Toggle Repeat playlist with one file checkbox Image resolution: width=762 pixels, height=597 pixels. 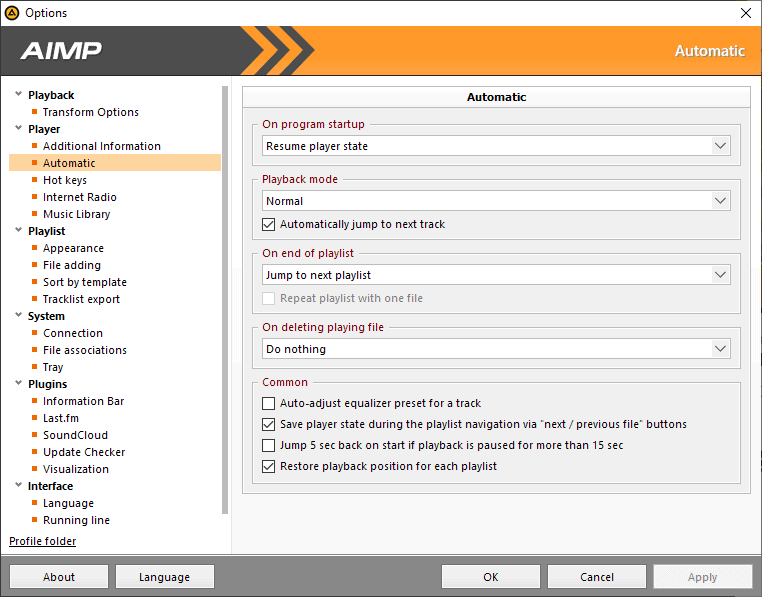pyautogui.click(x=268, y=298)
